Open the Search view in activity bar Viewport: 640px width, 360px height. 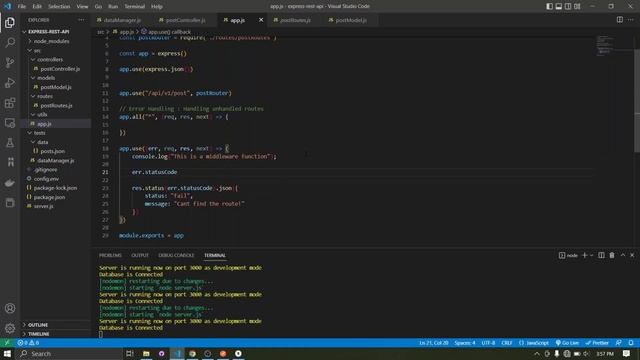[x=10, y=42]
